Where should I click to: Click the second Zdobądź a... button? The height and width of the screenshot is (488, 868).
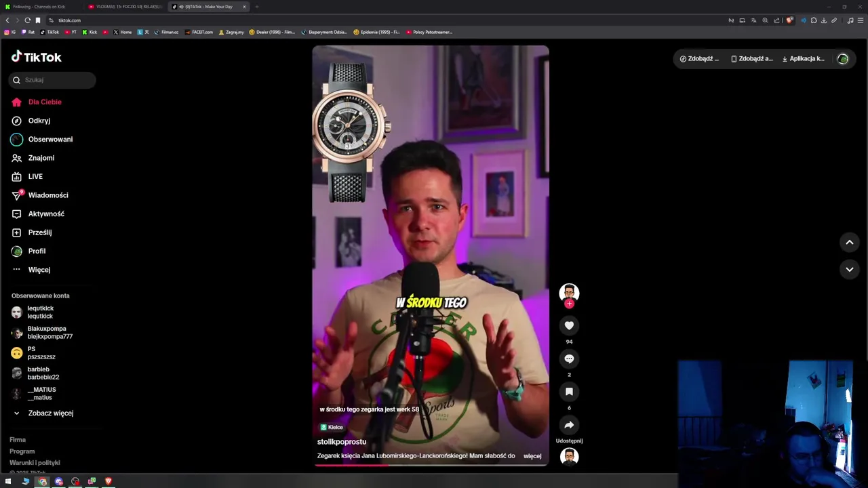[751, 59]
